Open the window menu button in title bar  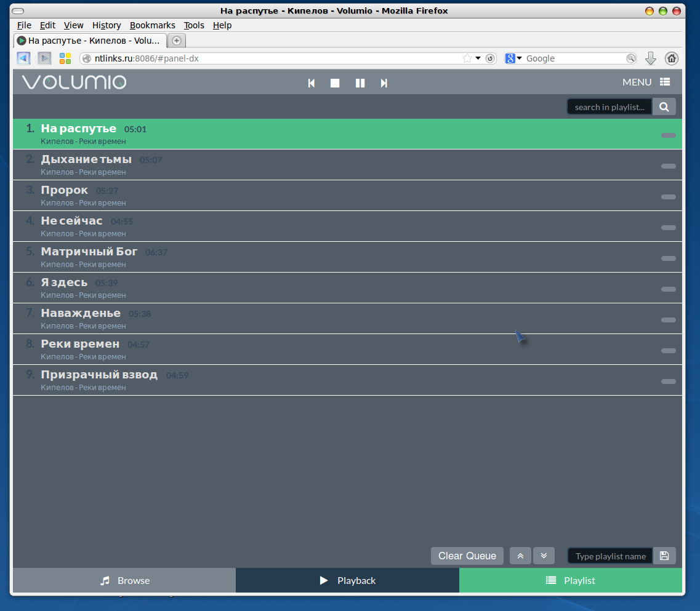click(18, 10)
